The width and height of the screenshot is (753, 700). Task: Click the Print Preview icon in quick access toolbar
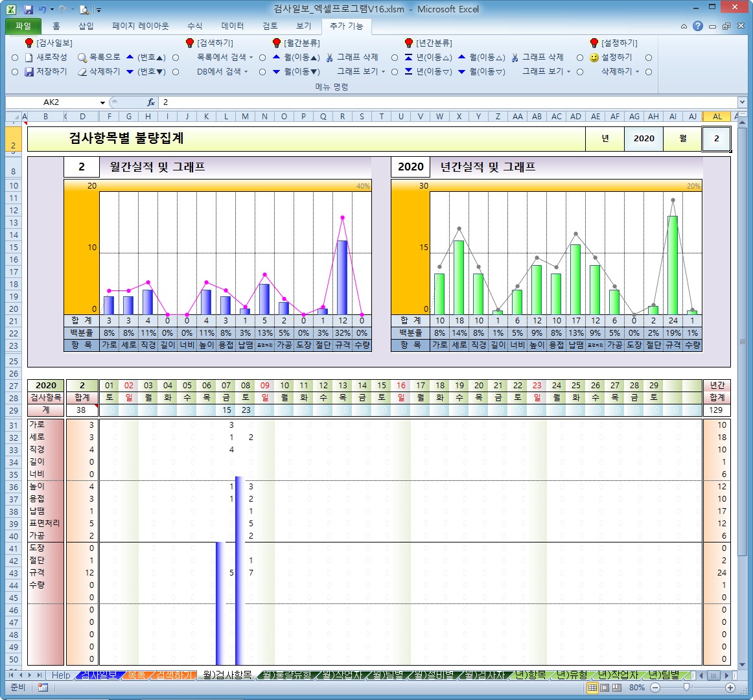tap(84, 9)
